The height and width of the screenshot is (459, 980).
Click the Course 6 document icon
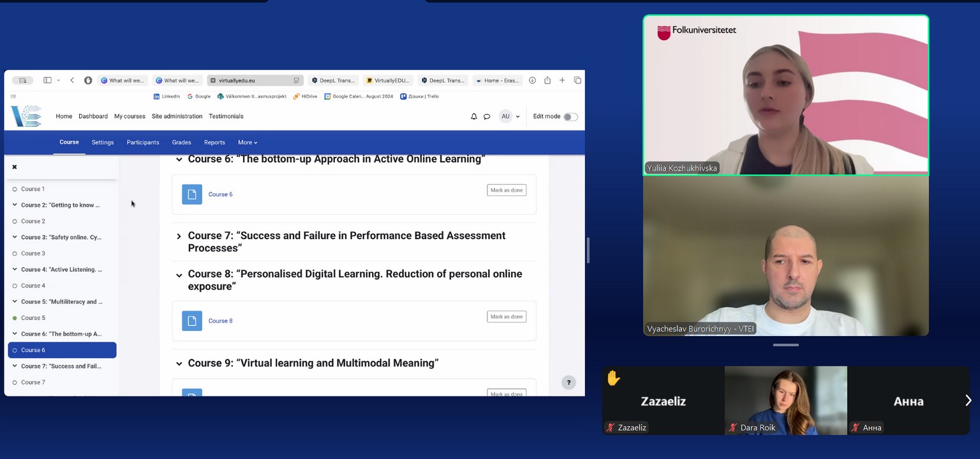point(192,194)
